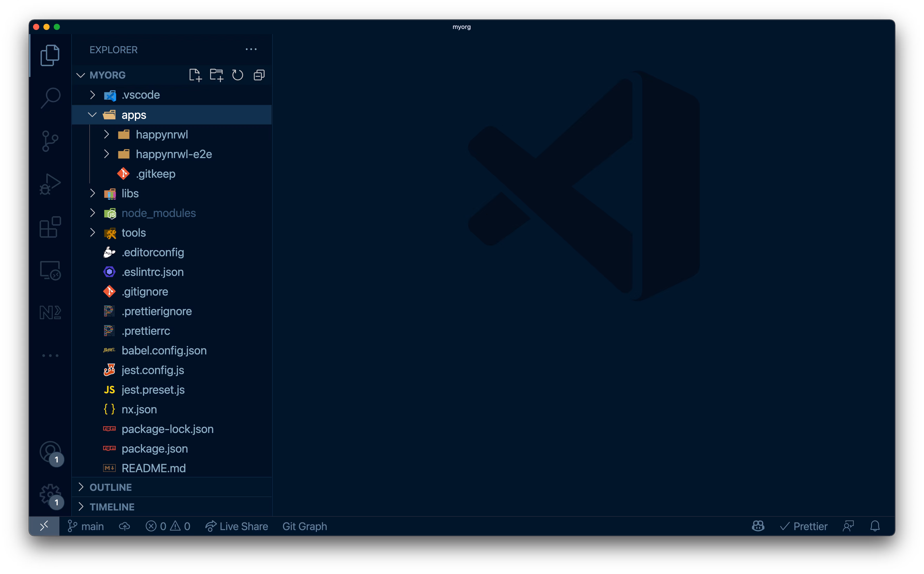Open the Extensions view
Viewport: 924px width, 574px height.
click(50, 227)
